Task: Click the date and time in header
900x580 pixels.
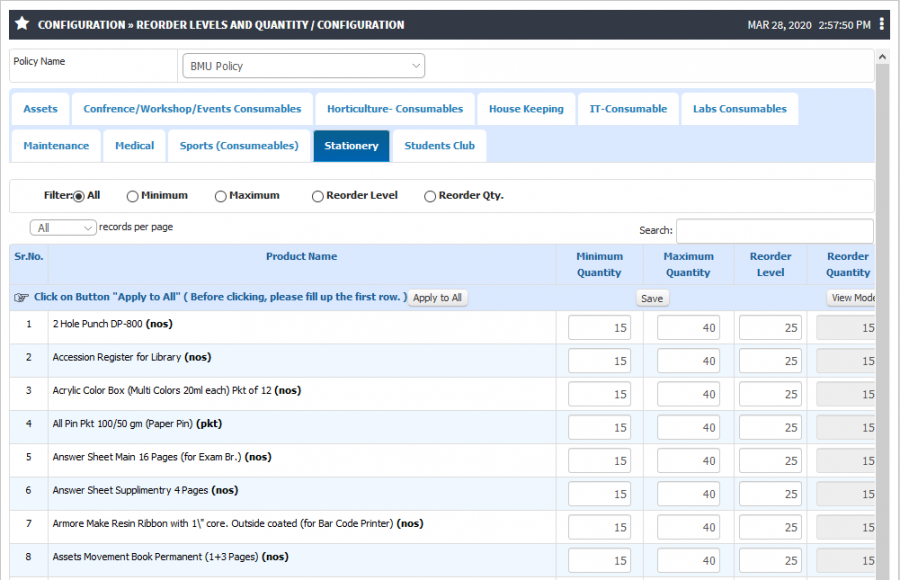Action: point(809,25)
